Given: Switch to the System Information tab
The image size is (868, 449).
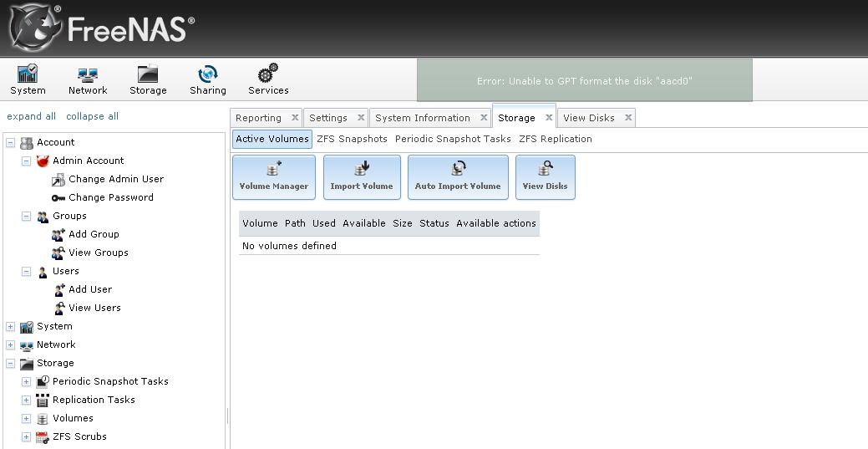Looking at the screenshot, I should [x=423, y=118].
